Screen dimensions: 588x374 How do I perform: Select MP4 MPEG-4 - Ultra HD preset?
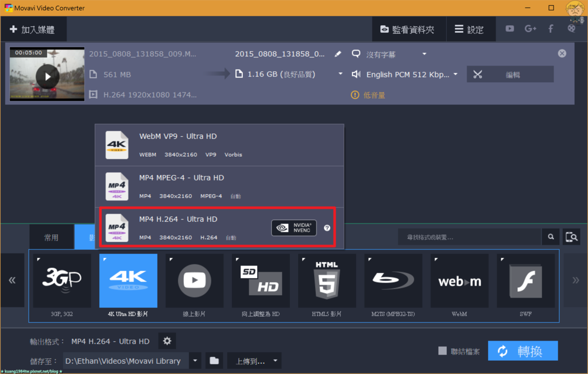pyautogui.click(x=219, y=187)
